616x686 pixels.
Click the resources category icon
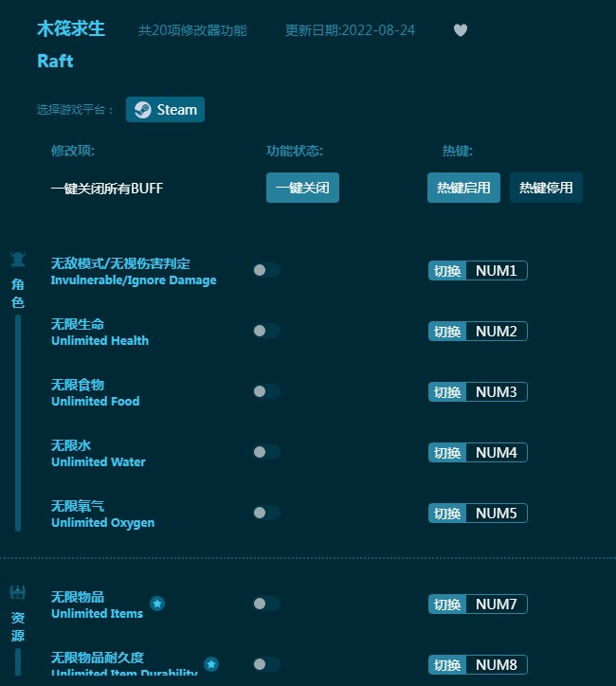point(18,592)
